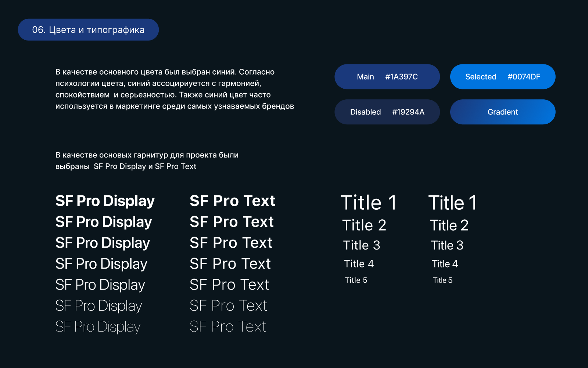The width and height of the screenshot is (588, 368).
Task: Click the thinnest SF Pro Text sample
Action: (228, 327)
